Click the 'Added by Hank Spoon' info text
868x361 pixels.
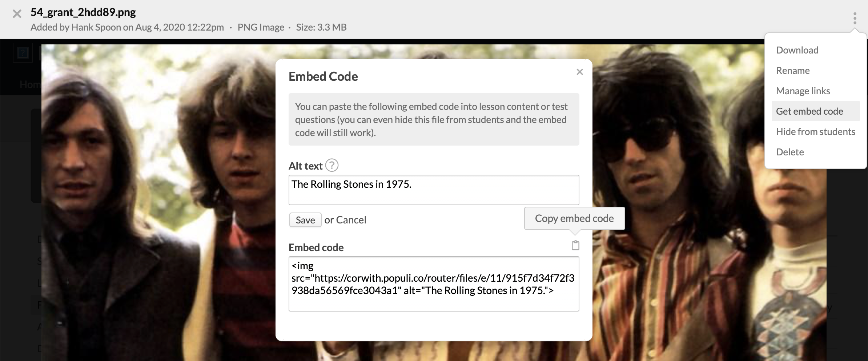coord(127,27)
